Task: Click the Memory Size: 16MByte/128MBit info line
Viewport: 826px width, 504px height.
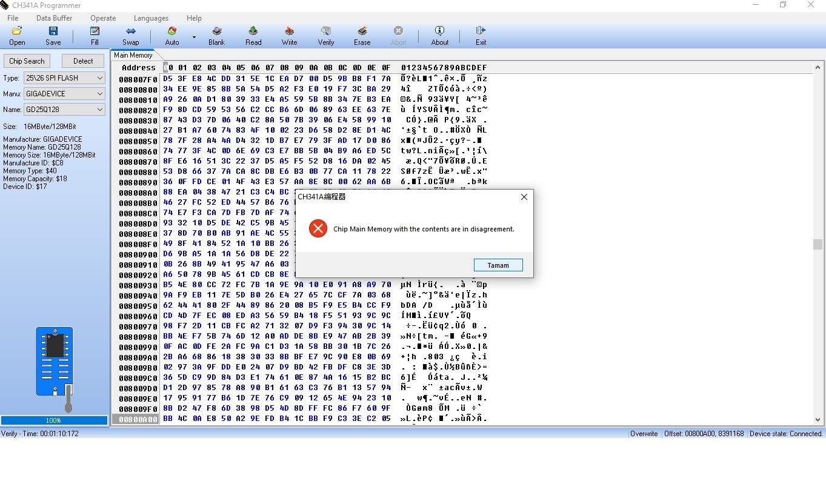Action: pos(49,155)
